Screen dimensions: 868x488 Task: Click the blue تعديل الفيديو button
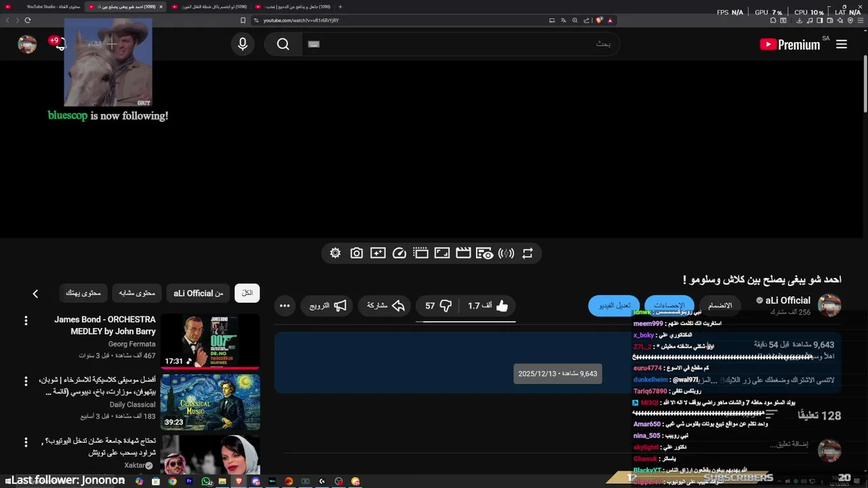point(614,306)
